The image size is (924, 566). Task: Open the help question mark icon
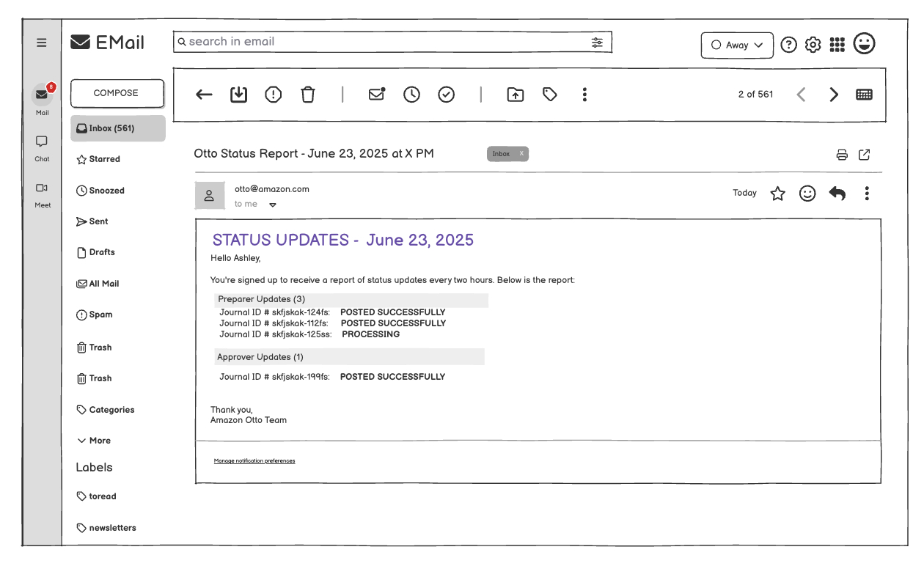788,45
